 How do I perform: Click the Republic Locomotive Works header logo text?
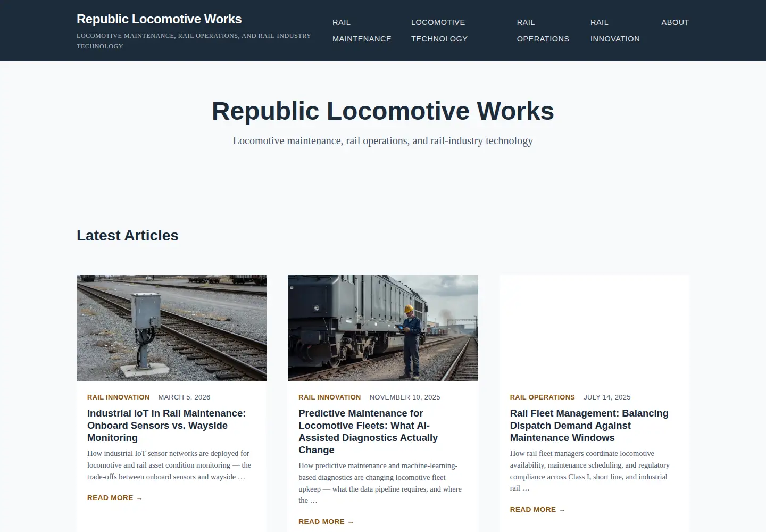pos(159,19)
